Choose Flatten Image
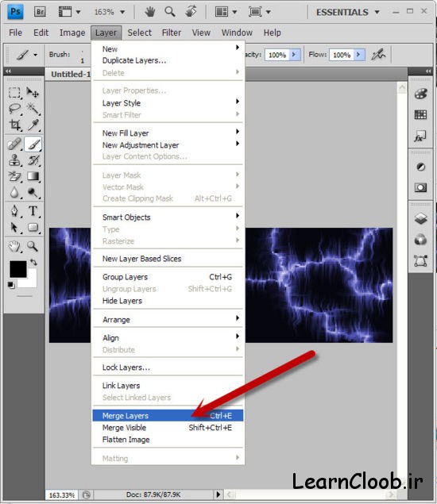This screenshot has width=437, height=504. (168, 440)
